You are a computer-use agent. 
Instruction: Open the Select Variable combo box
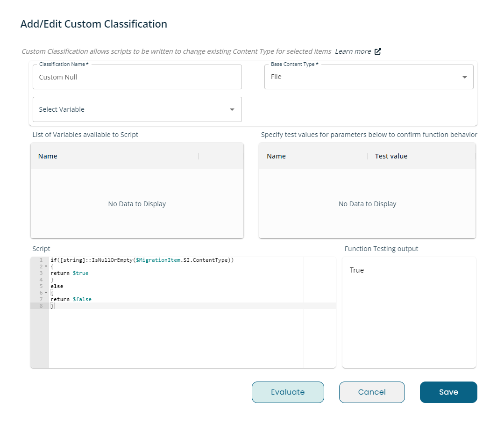pyautogui.click(x=137, y=109)
